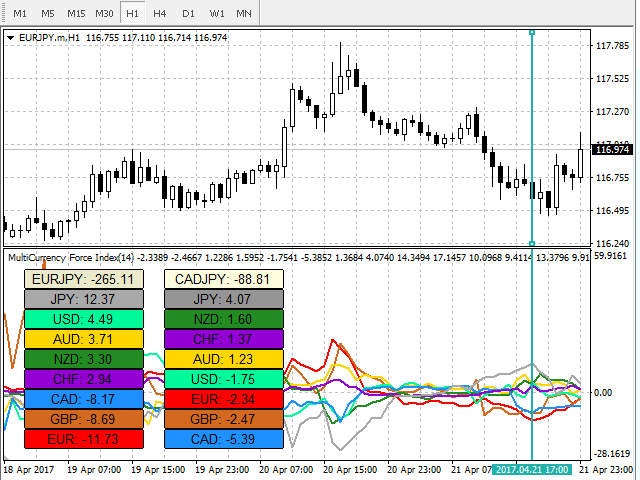Choose the D1 daily timeframe
Image resolution: width=640 pixels, height=480 pixels.
pyautogui.click(x=188, y=14)
